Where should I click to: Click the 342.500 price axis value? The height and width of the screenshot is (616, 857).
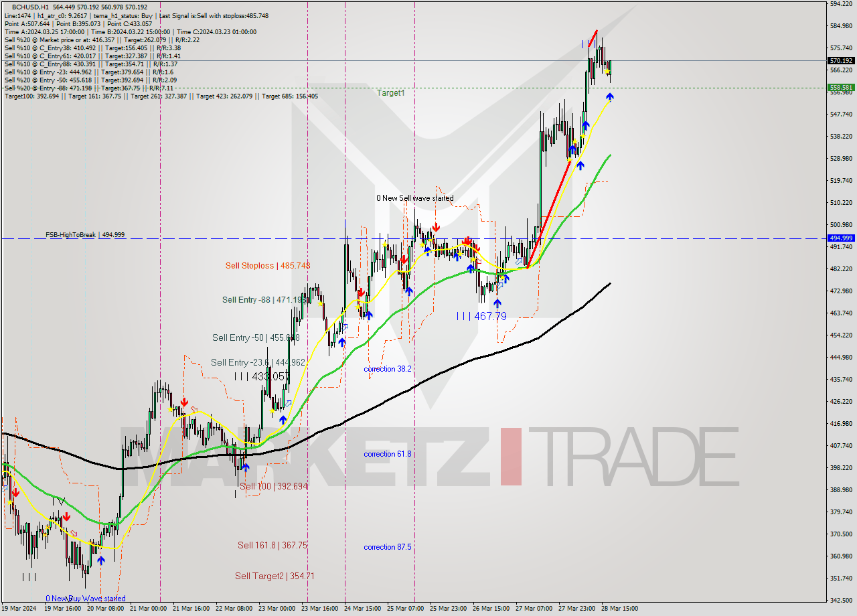point(840,600)
